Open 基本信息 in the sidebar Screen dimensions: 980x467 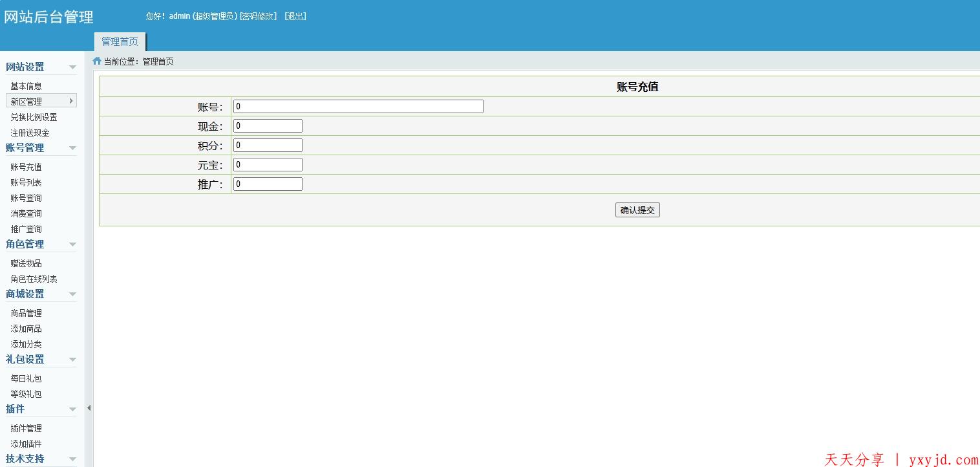[x=26, y=86]
